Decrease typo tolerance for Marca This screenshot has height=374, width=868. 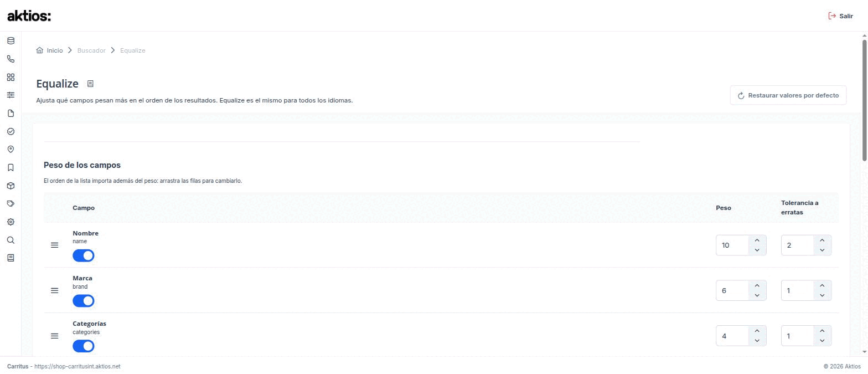point(822,295)
